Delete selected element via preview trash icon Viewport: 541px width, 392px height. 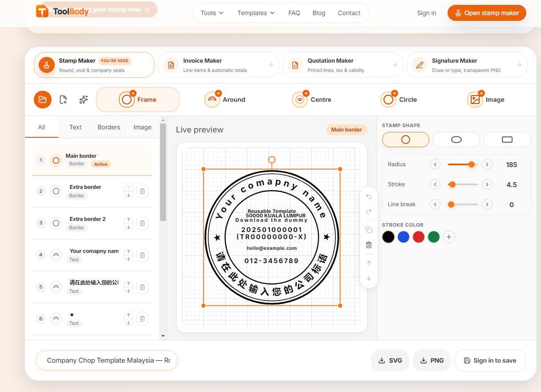click(368, 245)
